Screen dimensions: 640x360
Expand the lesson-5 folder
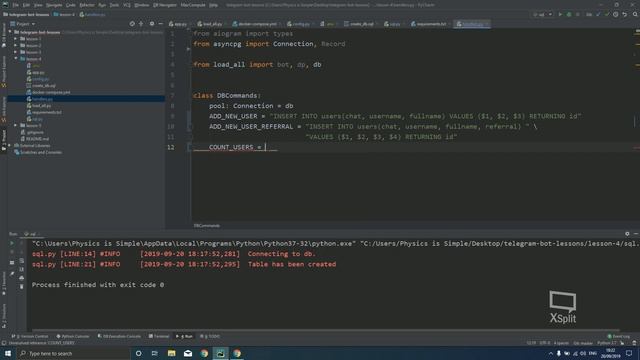pos(16,125)
